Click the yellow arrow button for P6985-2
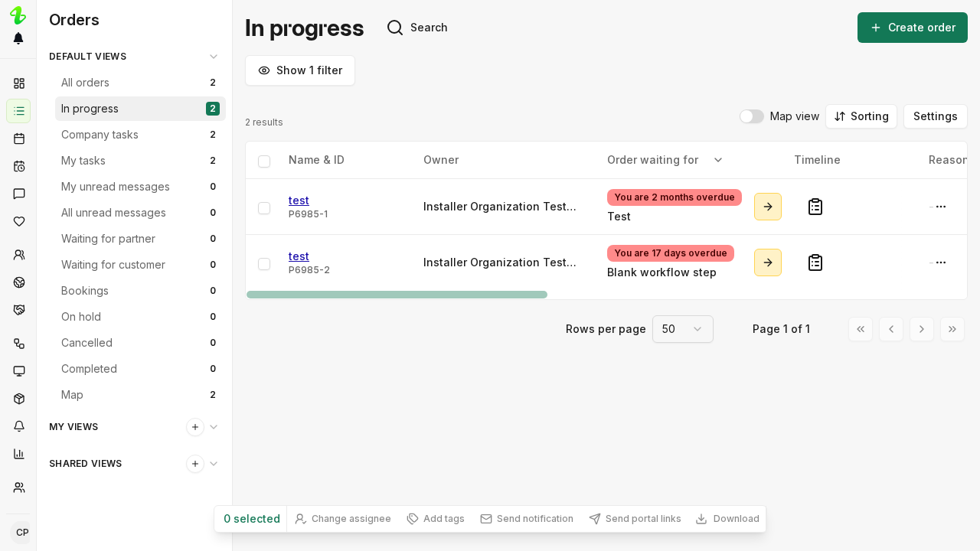Image resolution: width=980 pixels, height=551 pixels. (x=768, y=262)
